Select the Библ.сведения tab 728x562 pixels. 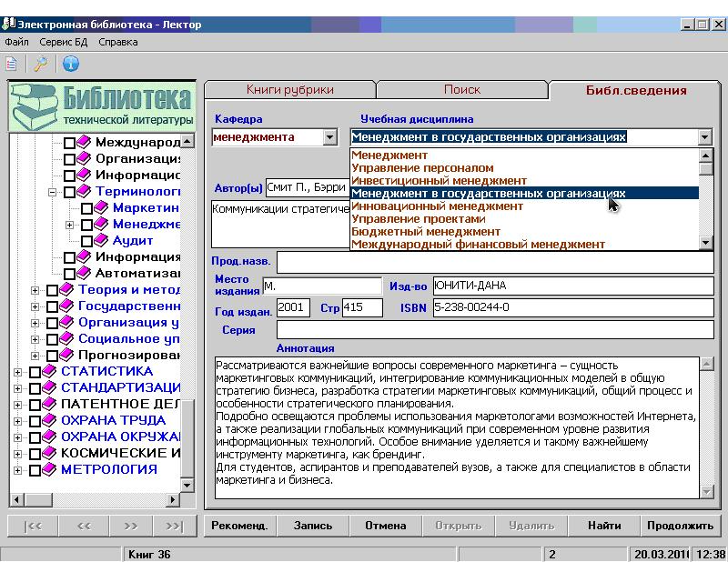635,91
